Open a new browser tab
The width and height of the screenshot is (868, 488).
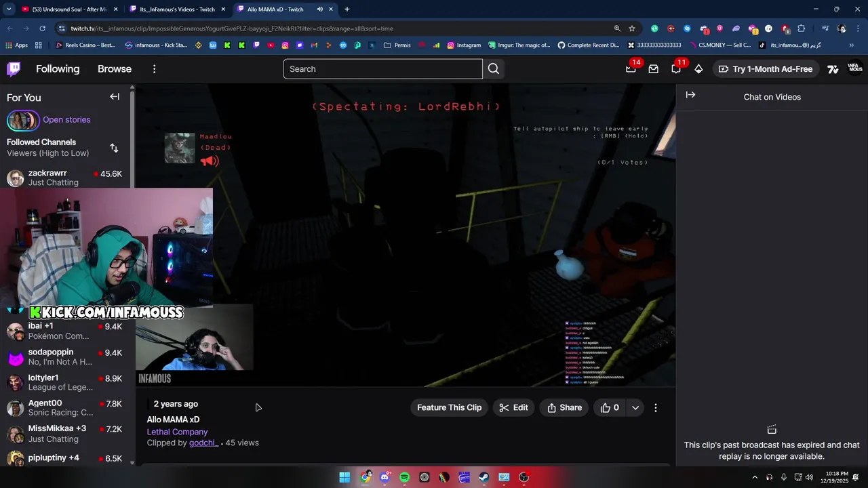347,9
